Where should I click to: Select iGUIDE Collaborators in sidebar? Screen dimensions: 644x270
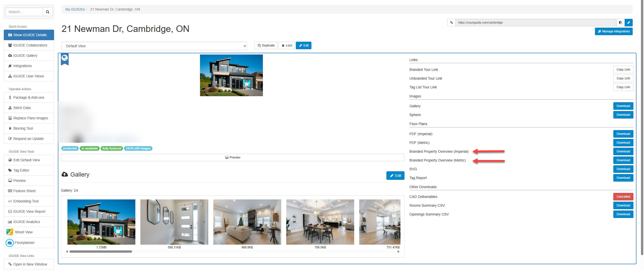point(30,45)
